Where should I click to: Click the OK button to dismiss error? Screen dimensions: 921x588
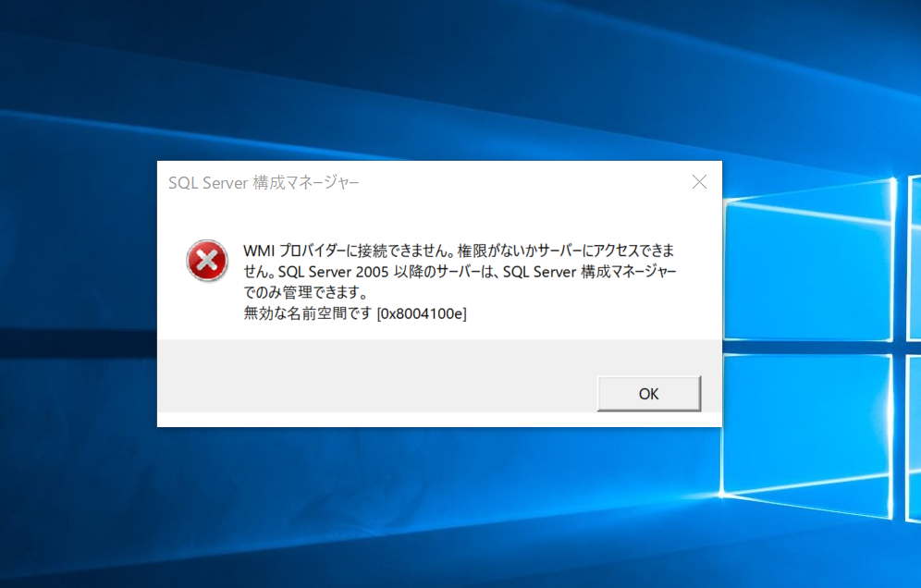click(648, 394)
